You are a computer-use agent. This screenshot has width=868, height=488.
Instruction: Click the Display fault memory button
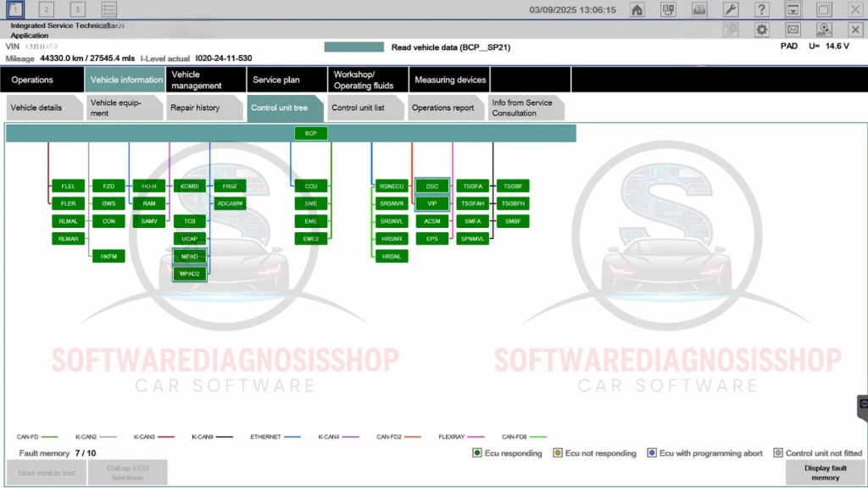825,473
